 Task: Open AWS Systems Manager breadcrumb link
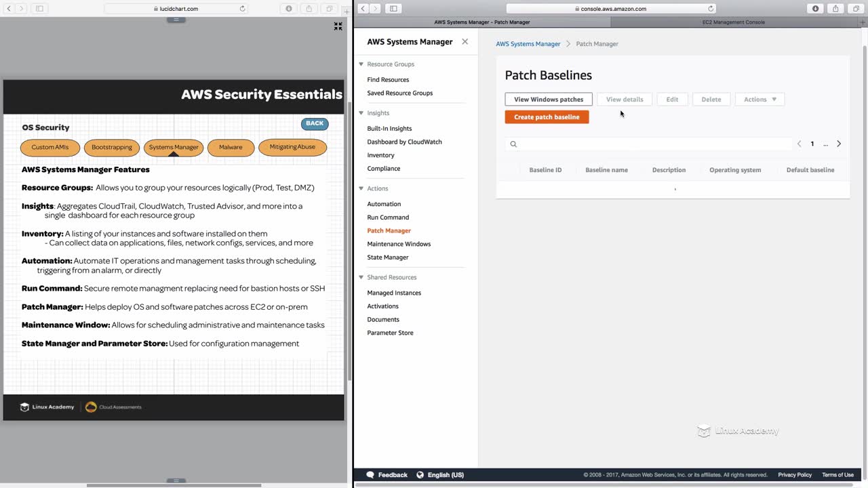point(528,44)
